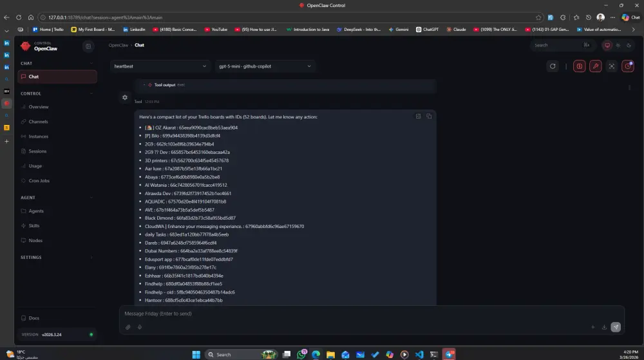Click the browser back arrow
The width and height of the screenshot is (644, 360).
6,17
